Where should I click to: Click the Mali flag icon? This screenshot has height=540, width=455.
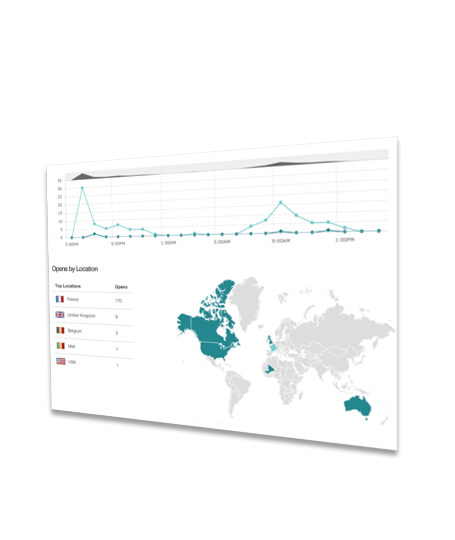61,345
